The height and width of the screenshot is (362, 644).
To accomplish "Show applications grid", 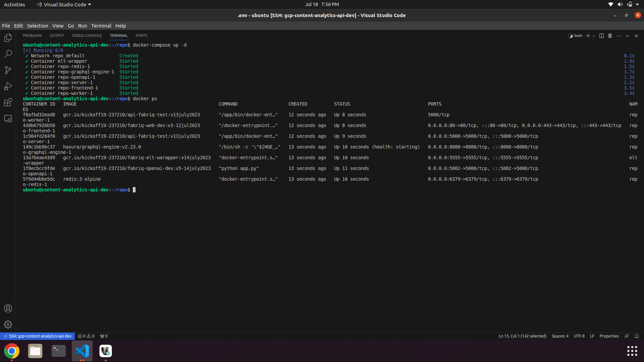I will click(632, 351).
